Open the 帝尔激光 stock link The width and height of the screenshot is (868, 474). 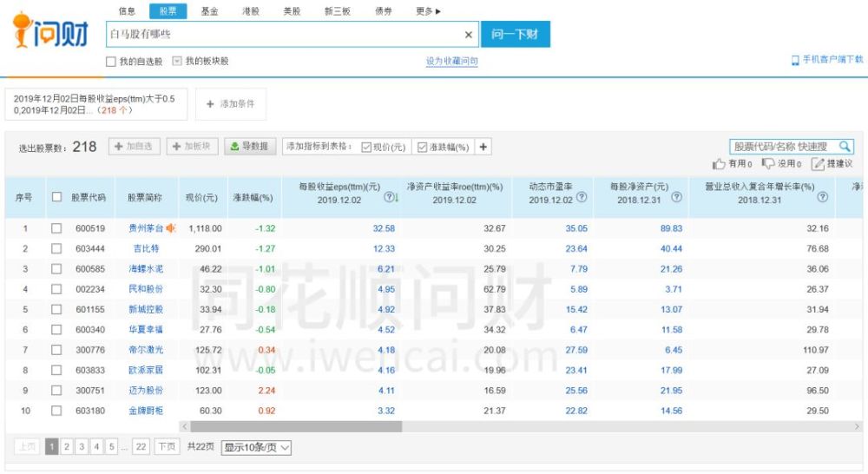coord(146,350)
